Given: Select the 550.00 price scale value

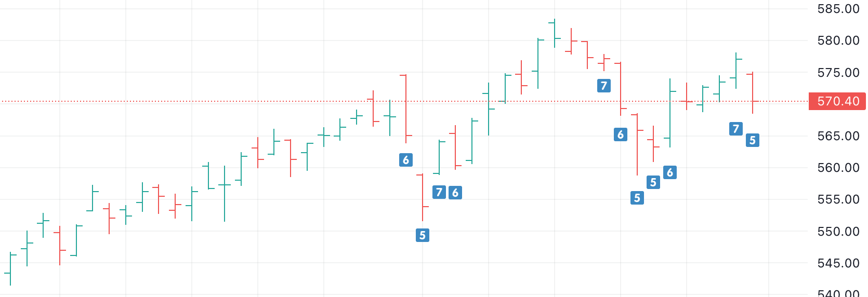Looking at the screenshot, I should tap(838, 232).
